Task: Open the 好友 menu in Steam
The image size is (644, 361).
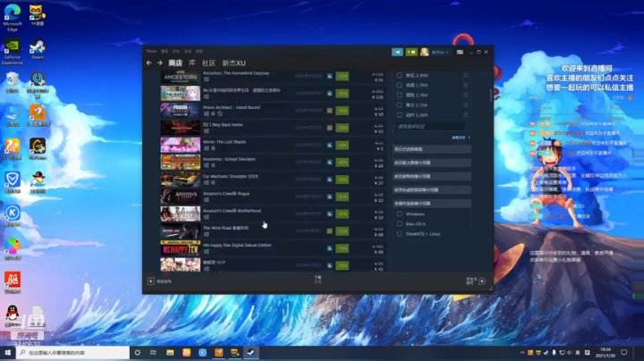Action: tap(176, 51)
